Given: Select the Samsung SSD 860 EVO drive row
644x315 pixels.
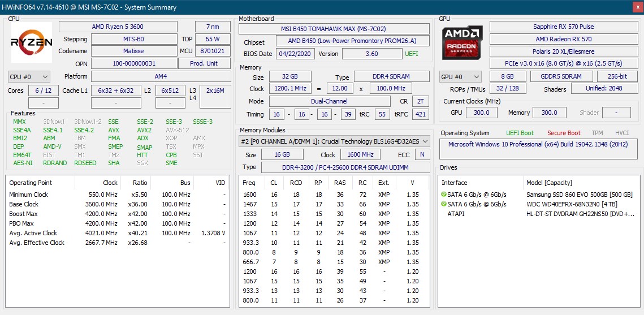Looking at the screenshot, I should (539, 194).
